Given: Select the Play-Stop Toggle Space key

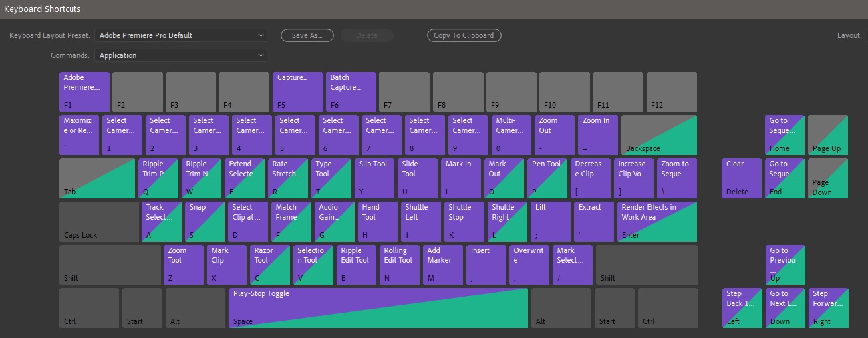Looking at the screenshot, I should pyautogui.click(x=378, y=307).
